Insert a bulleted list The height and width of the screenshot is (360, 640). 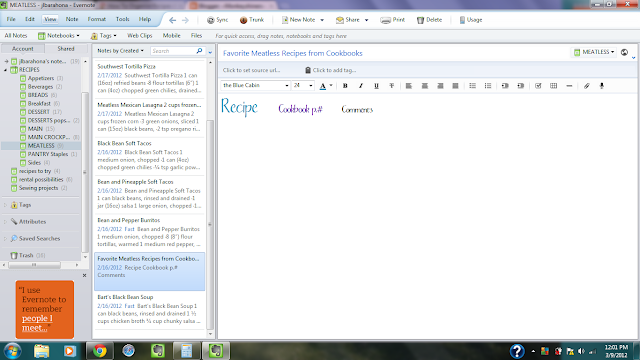472,86
